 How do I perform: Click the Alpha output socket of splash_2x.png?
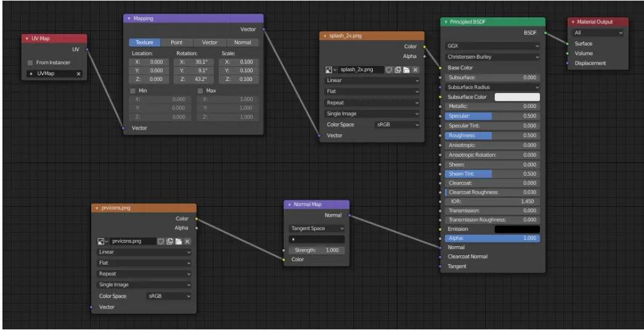coord(424,56)
